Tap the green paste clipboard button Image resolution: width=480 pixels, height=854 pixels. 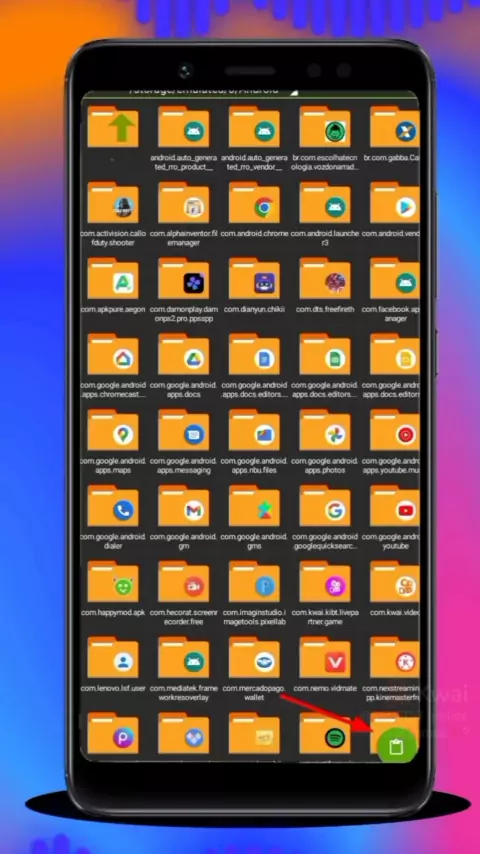click(397, 745)
